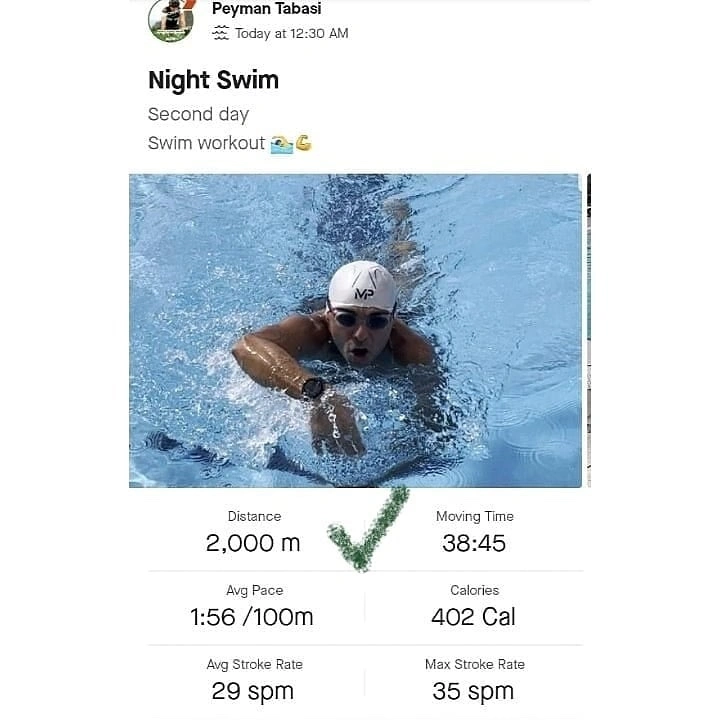Click the green checkmark overlay
Screen dimensions: 720x720
pos(368,529)
